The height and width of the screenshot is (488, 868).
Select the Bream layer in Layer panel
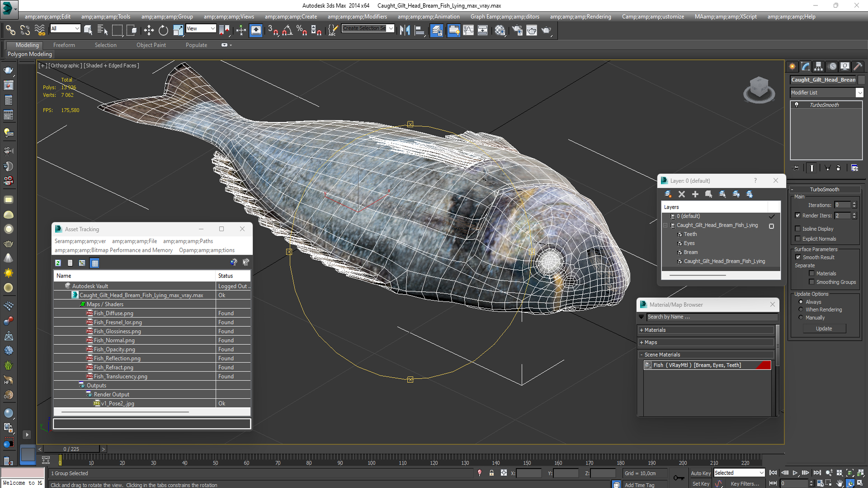coord(690,252)
